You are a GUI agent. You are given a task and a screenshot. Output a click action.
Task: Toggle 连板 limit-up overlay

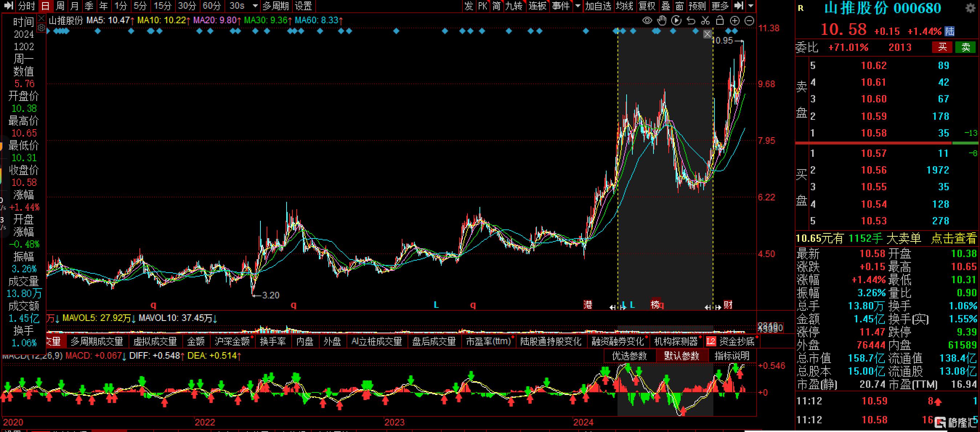[x=538, y=6]
